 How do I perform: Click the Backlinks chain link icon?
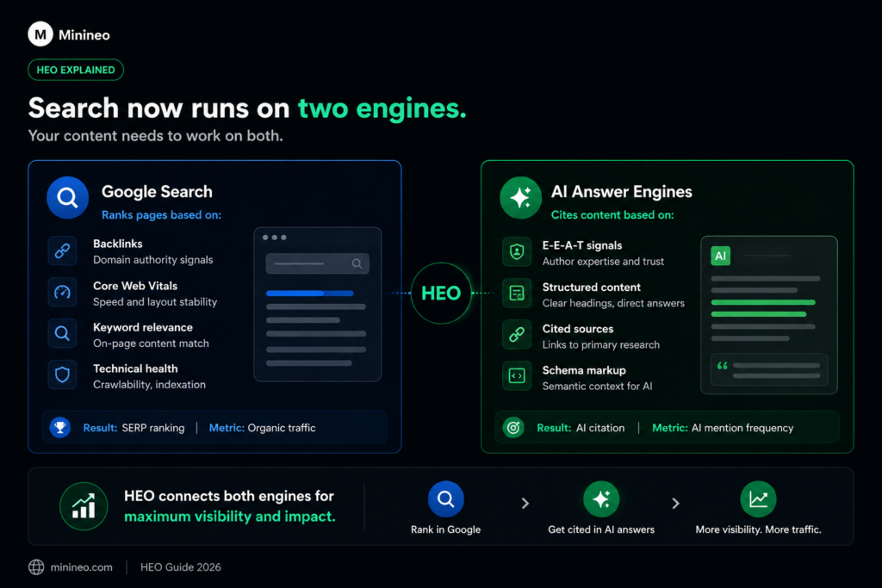(62, 251)
